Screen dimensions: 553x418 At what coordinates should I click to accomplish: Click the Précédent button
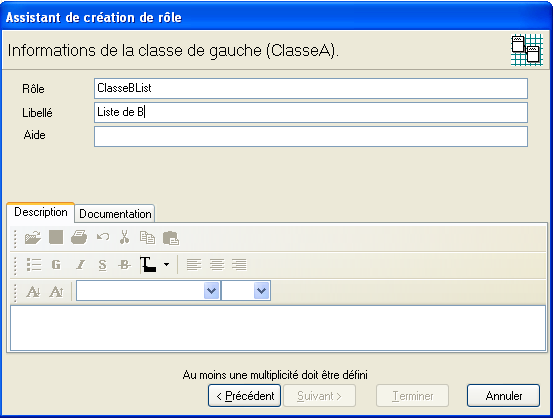[x=244, y=396]
